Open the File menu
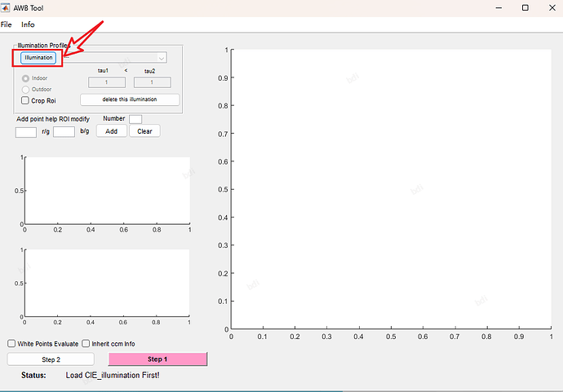The image size is (563, 392). pos(6,24)
